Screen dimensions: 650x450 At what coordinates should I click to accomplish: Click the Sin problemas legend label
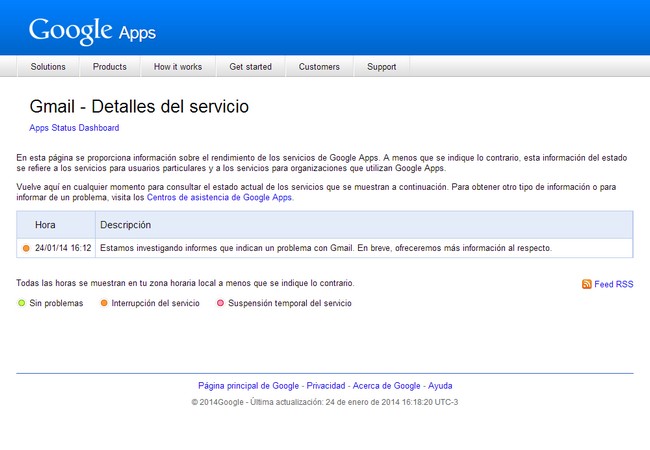coord(56,303)
